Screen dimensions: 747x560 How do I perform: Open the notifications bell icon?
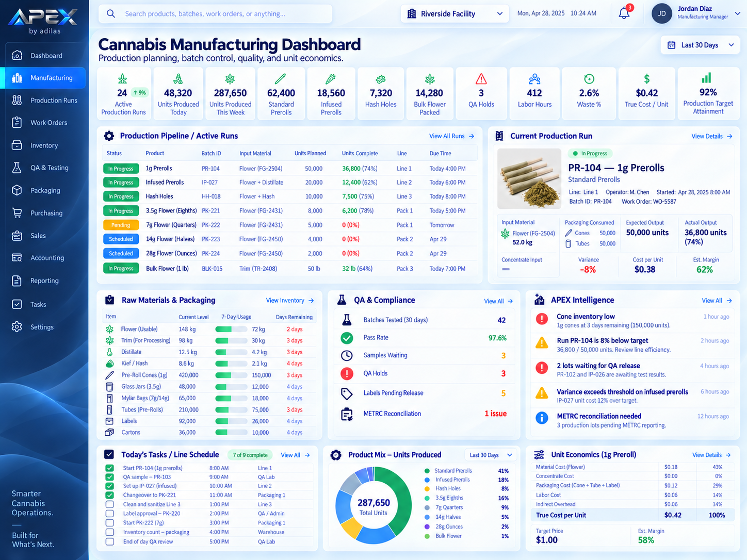(624, 13)
